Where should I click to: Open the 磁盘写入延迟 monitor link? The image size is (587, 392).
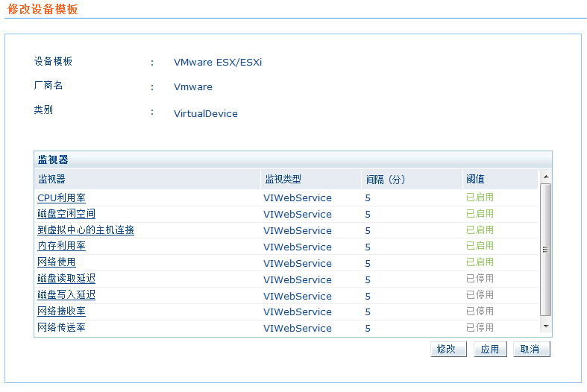[x=66, y=296]
